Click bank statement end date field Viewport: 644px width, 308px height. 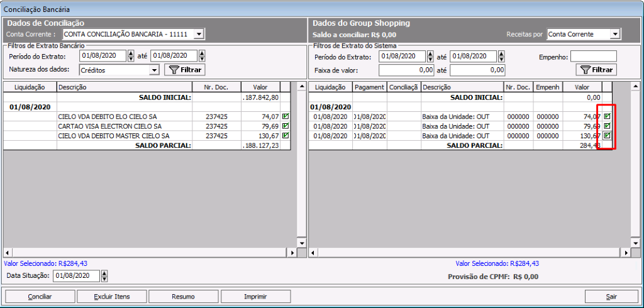point(174,55)
